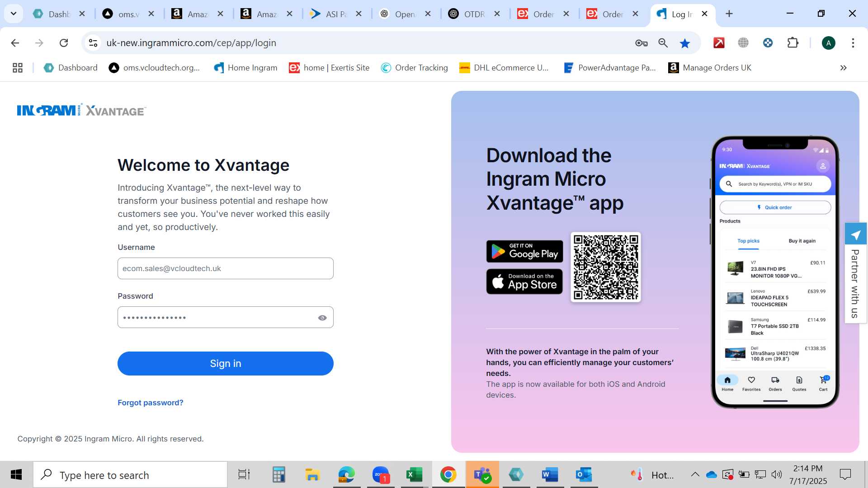Image resolution: width=868 pixels, height=488 pixels.
Task: Open Excel from the taskbar
Action: [414, 475]
